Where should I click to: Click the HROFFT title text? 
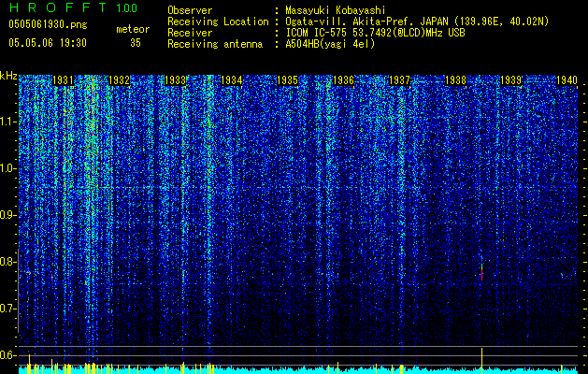pos(59,7)
